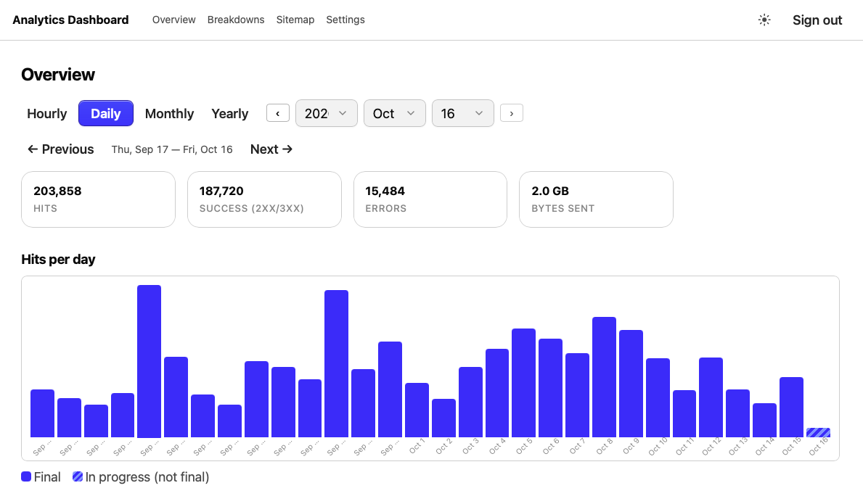
Task: Click the Oct 4 bar in chart
Action: (497, 393)
